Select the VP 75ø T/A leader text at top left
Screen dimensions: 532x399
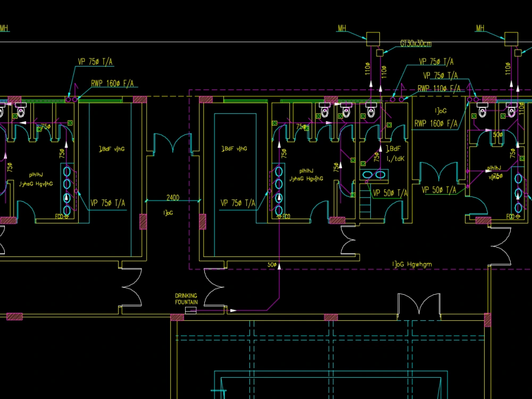tap(96, 61)
